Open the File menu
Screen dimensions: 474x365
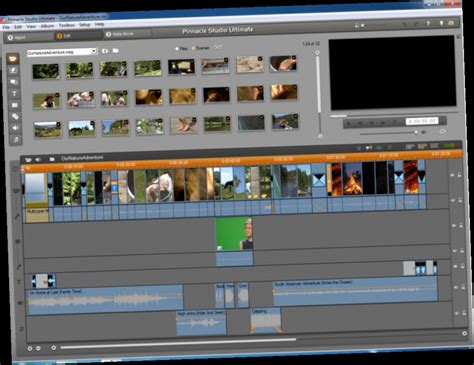pos(6,27)
